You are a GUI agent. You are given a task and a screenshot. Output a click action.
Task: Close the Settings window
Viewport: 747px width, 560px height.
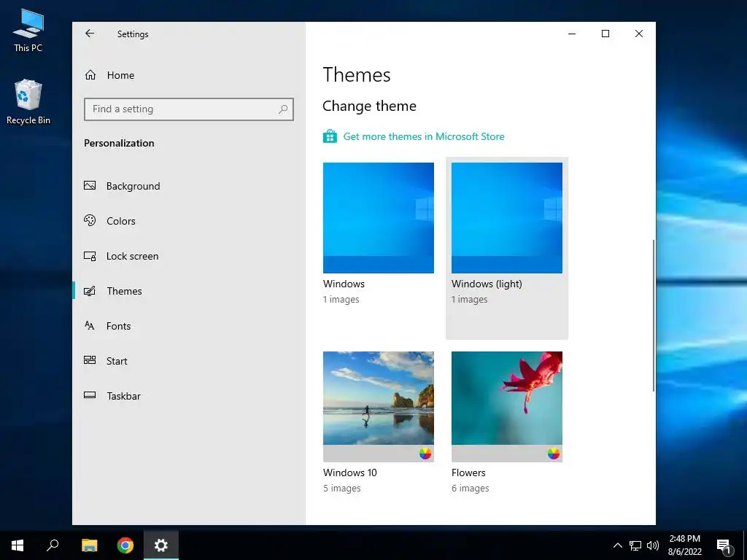[x=639, y=34]
